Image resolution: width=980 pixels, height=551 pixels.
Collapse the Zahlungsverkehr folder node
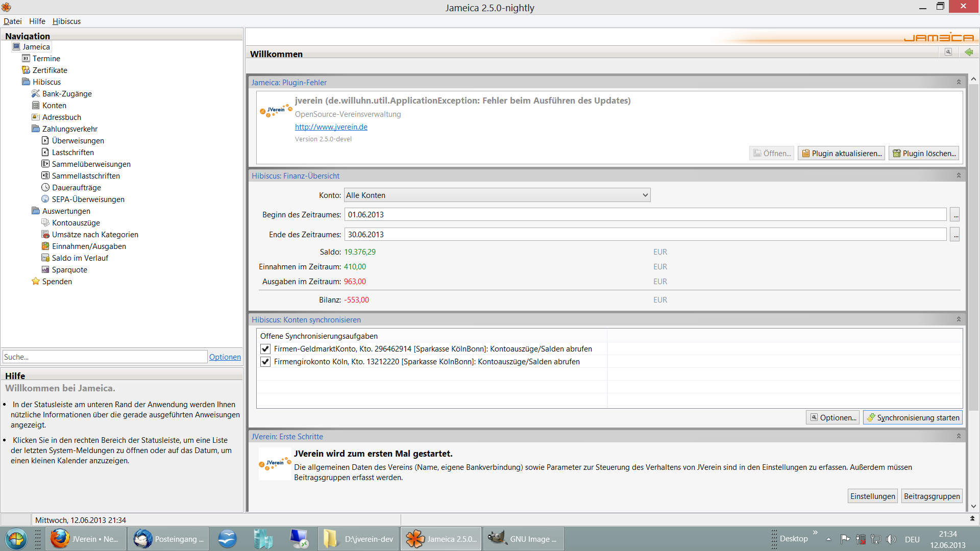[x=36, y=129]
